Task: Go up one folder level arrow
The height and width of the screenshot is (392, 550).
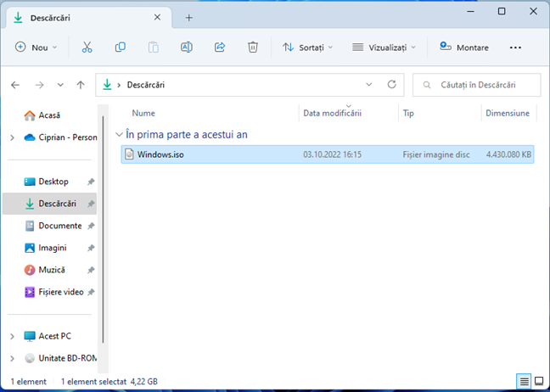Action: 81,85
